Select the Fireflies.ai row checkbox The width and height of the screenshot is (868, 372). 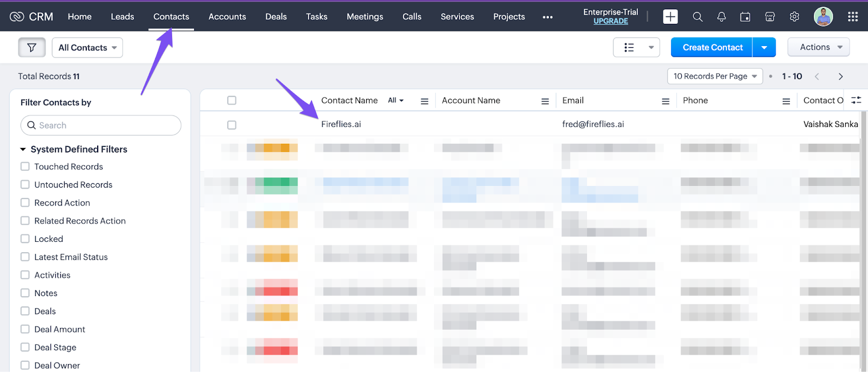pos(232,125)
